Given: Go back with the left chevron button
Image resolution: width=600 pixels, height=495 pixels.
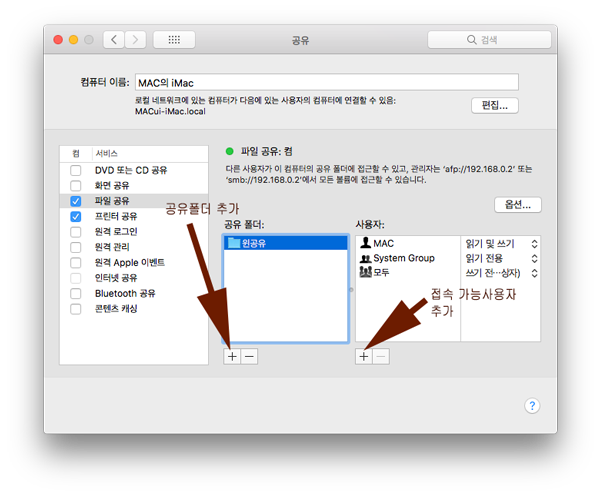Looking at the screenshot, I should (x=114, y=40).
